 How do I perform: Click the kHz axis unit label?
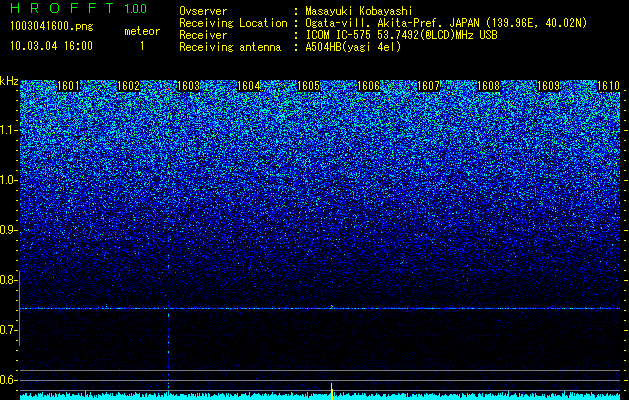point(9,81)
